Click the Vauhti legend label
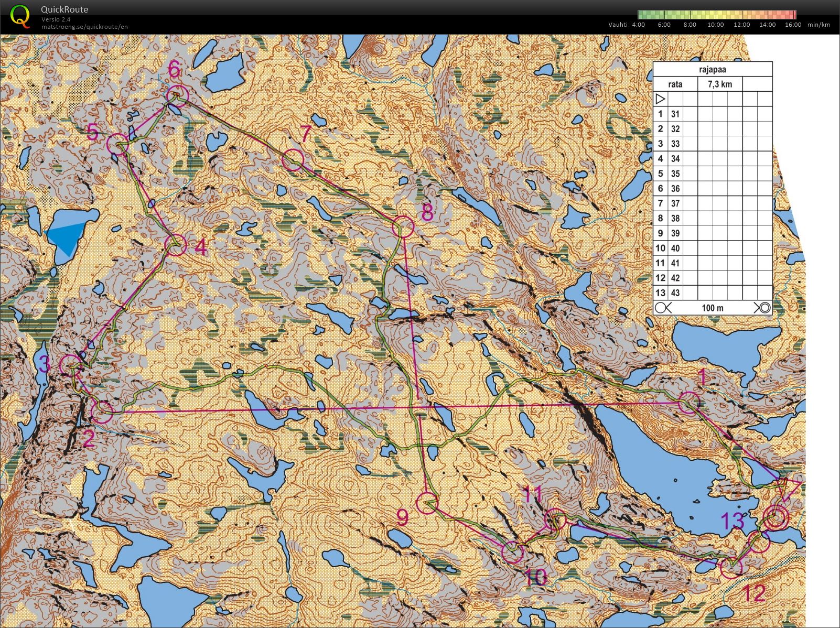The height and width of the screenshot is (628, 840). (618, 25)
